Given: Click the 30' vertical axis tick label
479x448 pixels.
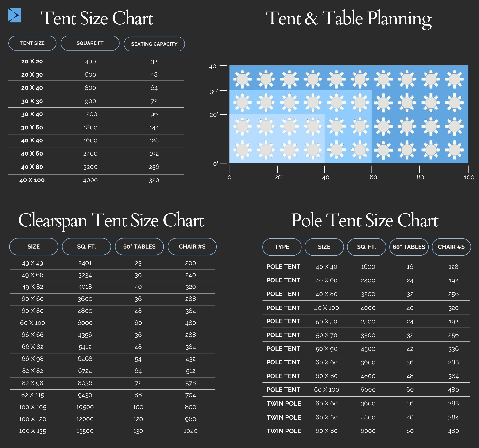Looking at the screenshot, I should coord(213,92).
